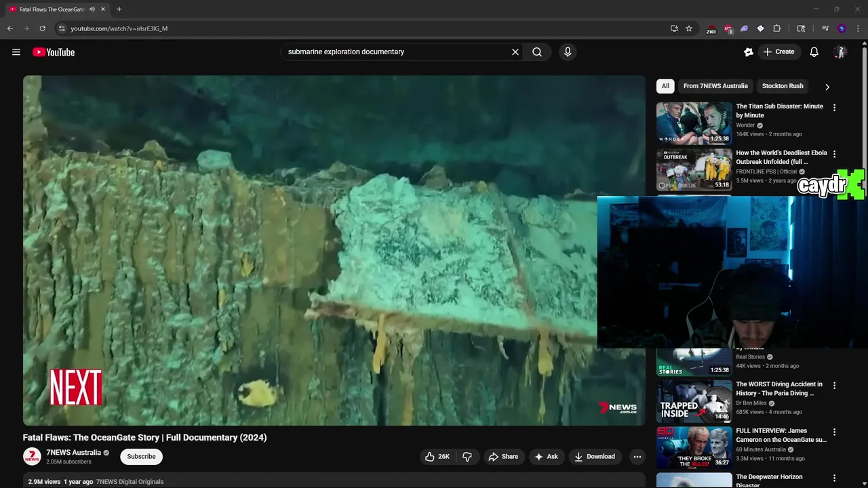Open the Real Stories video thumbnail

pos(694,363)
